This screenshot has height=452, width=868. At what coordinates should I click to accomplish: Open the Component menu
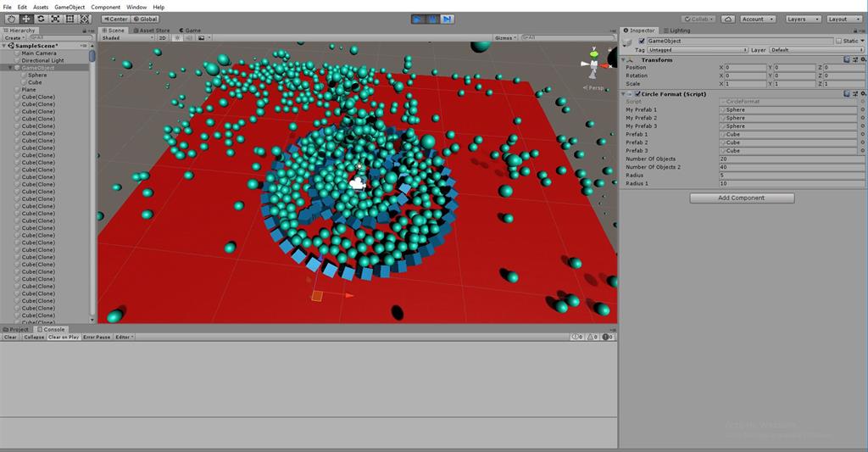coord(105,7)
